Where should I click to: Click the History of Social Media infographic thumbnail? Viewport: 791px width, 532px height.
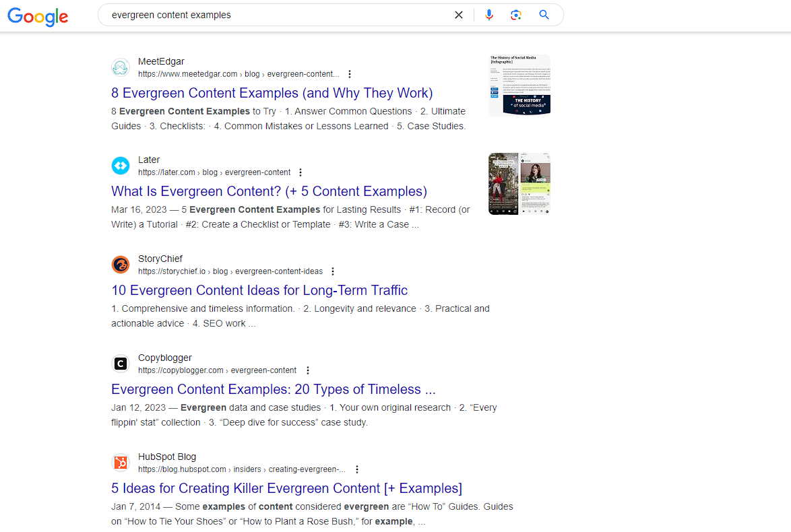pyautogui.click(x=519, y=85)
